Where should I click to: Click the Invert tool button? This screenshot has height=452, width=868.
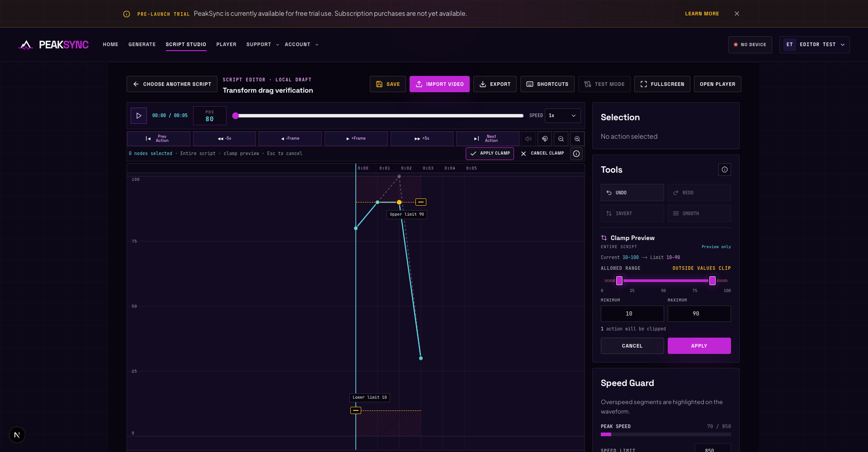click(x=632, y=213)
